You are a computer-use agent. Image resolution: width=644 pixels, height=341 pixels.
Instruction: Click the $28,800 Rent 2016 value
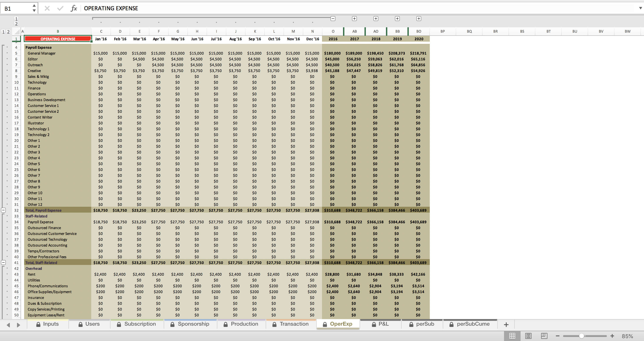click(x=332, y=275)
